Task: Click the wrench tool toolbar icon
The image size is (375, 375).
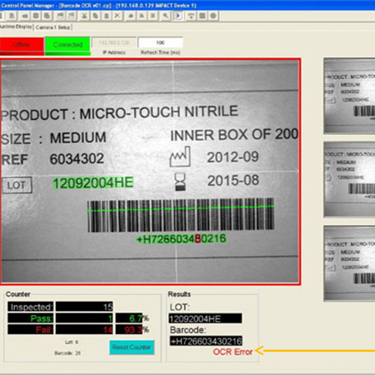Action: coord(166,16)
